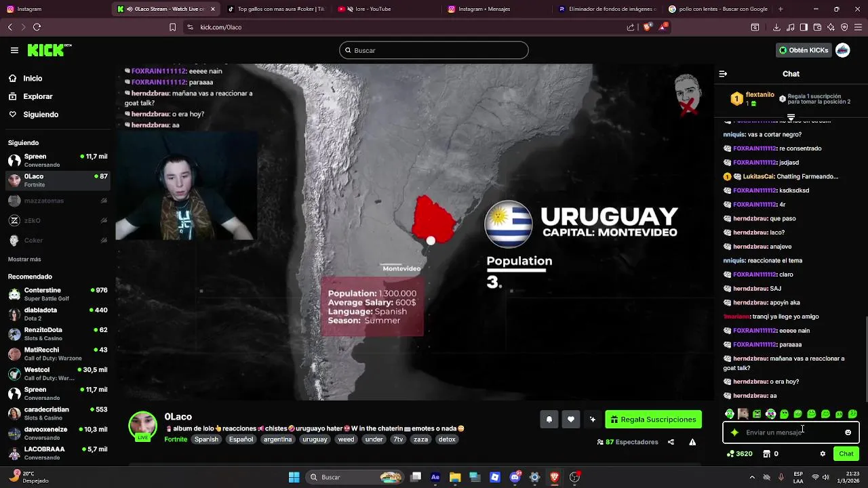This screenshot has width=868, height=488.
Task: Open caradecristian recommended channel
Action: point(58,413)
